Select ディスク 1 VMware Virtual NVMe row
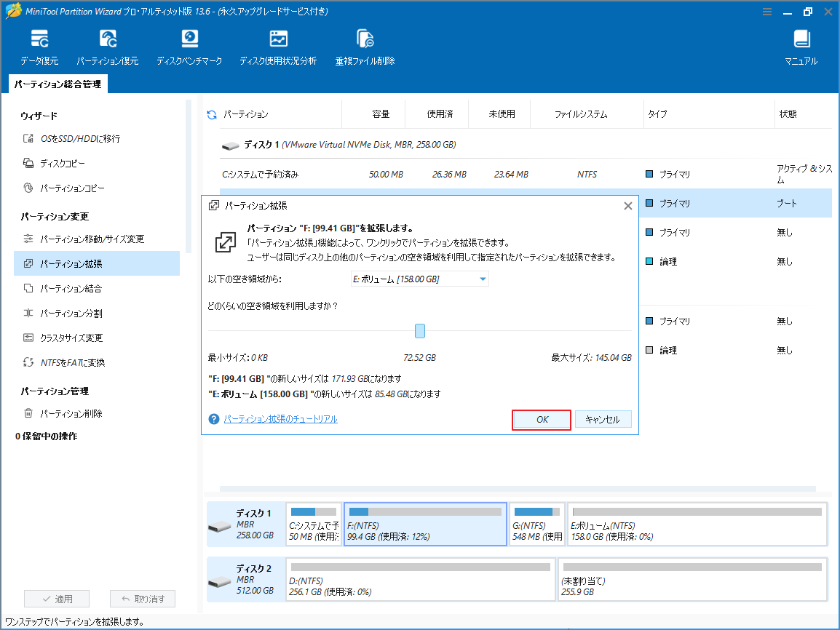Screen dimensions: 840x630 click(526, 145)
